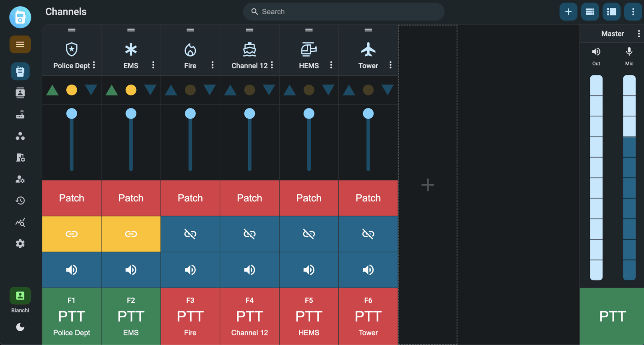The image size is (644, 345).
Task: Open the Tower channel three-dot menu
Action: (390, 65)
